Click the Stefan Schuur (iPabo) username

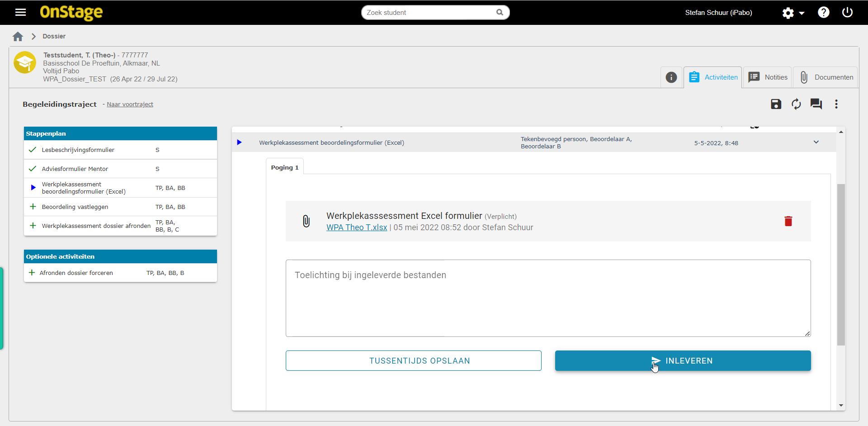click(x=719, y=13)
